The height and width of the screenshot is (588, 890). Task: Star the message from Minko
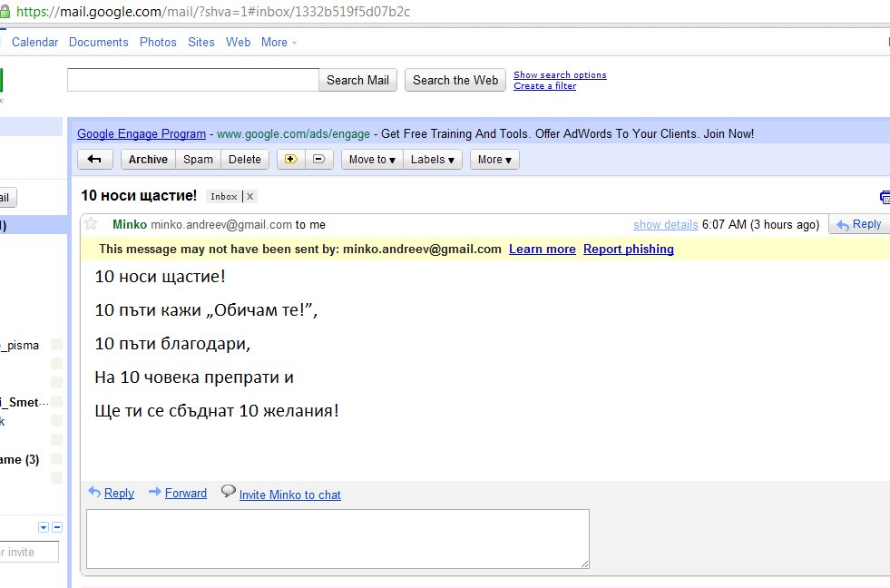[91, 224]
